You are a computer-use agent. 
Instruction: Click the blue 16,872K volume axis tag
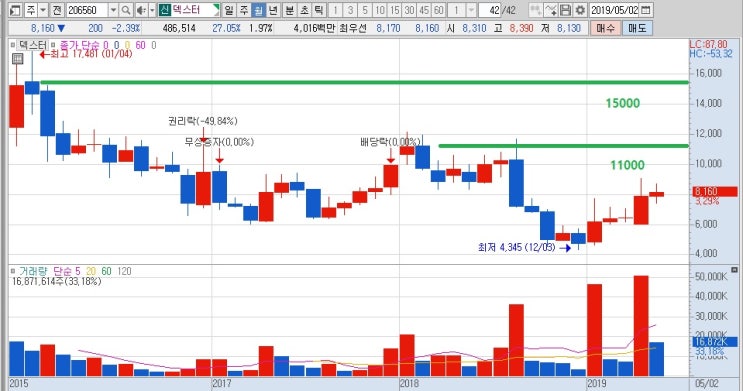[x=715, y=342]
